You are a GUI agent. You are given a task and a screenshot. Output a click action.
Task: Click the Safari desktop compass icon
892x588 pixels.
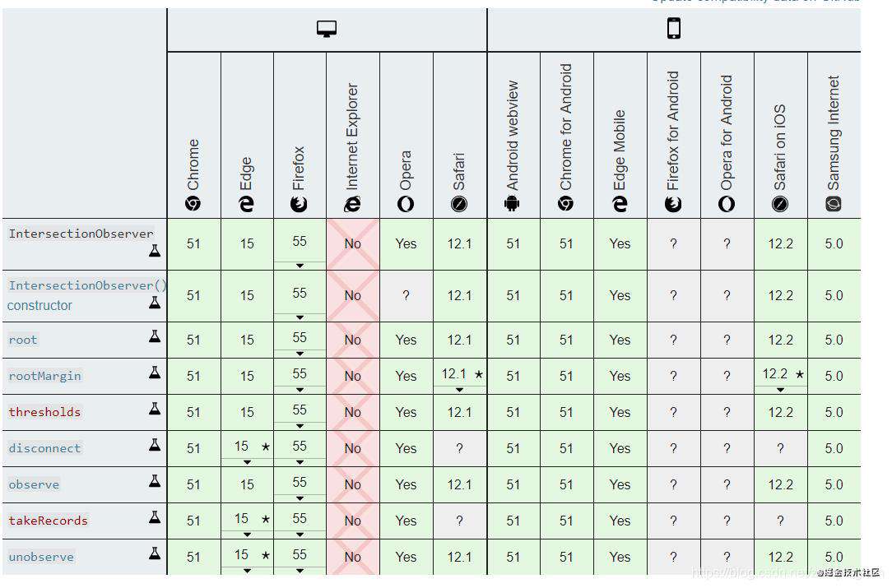tap(458, 204)
